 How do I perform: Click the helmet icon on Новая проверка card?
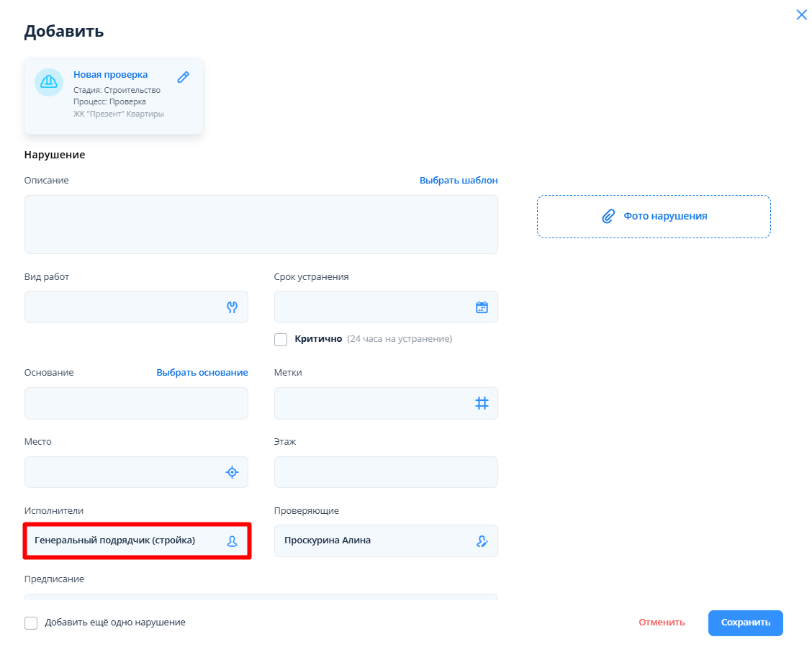49,81
